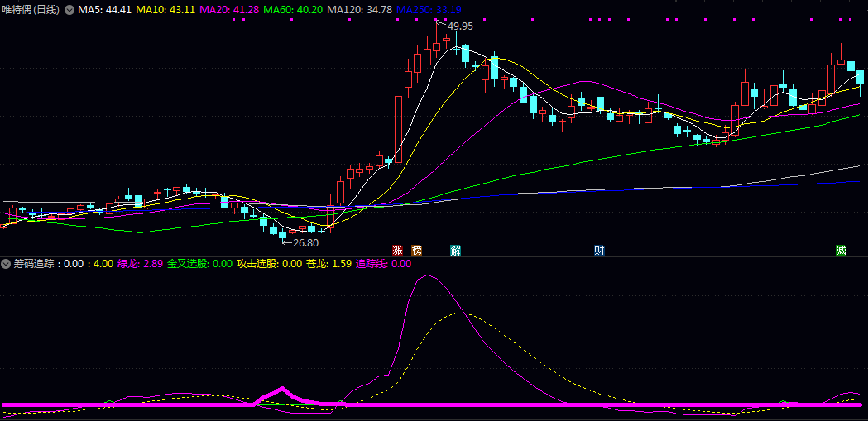Expand the main chart indicator dropdown arrow

point(70,10)
